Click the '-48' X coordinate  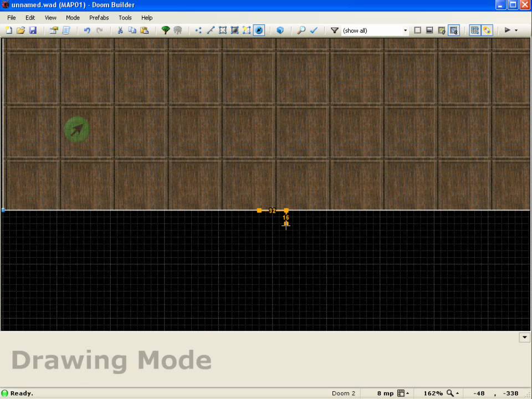click(479, 393)
